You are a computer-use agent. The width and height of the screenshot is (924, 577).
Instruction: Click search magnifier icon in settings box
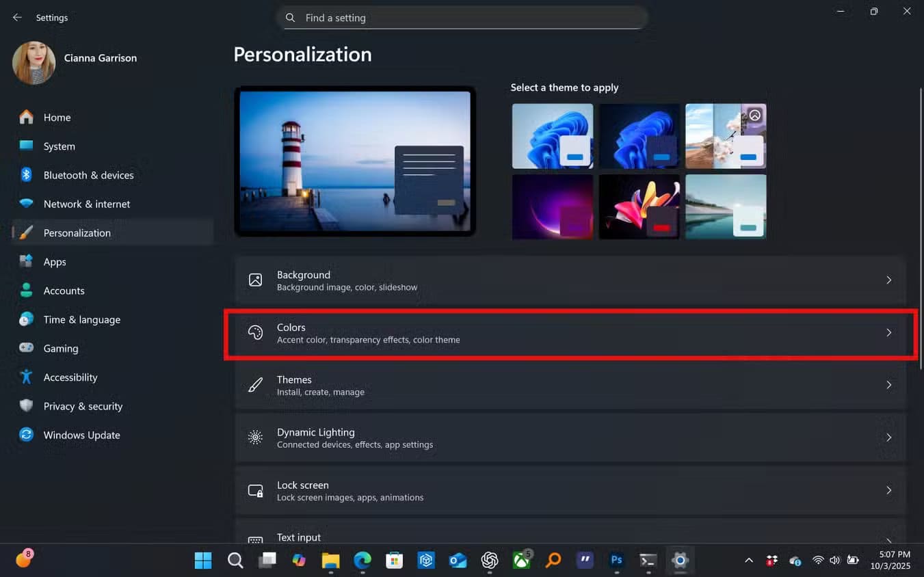click(291, 18)
